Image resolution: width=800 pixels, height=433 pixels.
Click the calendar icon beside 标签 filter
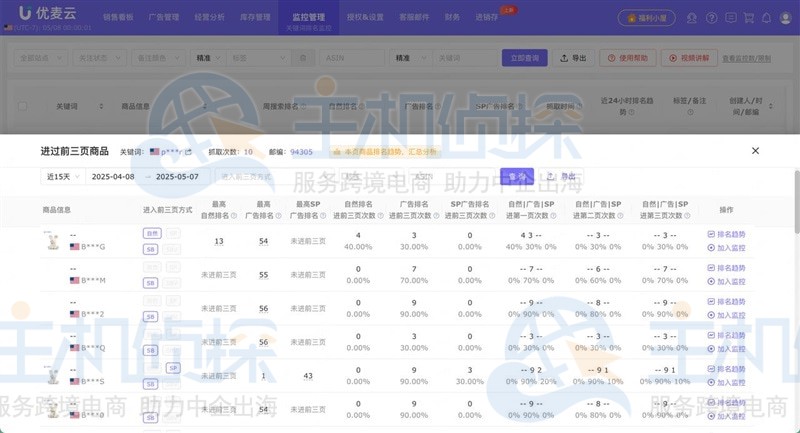tap(303, 58)
